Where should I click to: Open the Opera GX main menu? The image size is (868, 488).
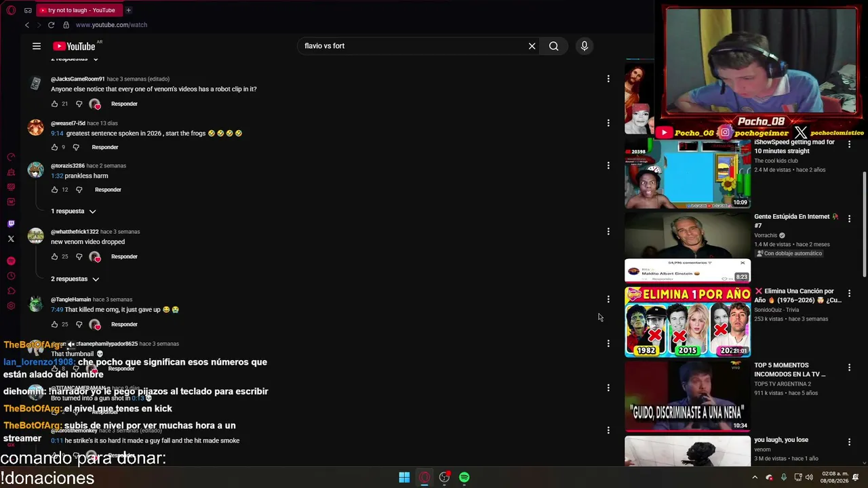[11, 10]
